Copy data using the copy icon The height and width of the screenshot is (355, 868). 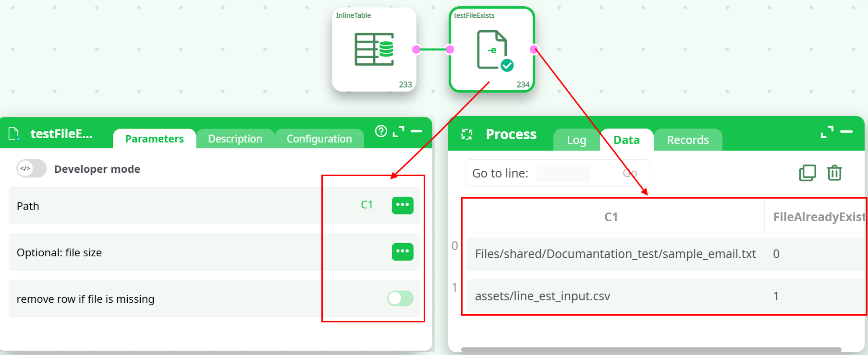807,173
